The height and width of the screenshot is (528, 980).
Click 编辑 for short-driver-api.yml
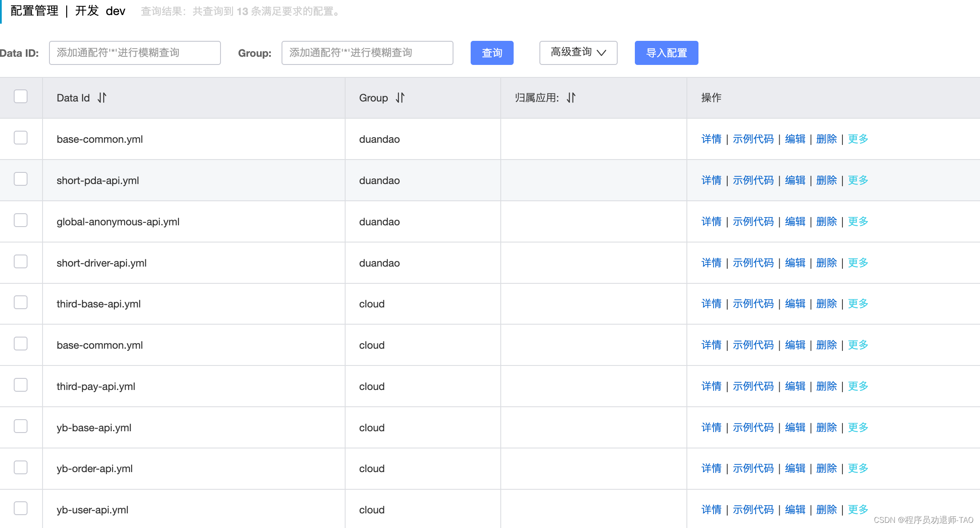click(x=795, y=263)
